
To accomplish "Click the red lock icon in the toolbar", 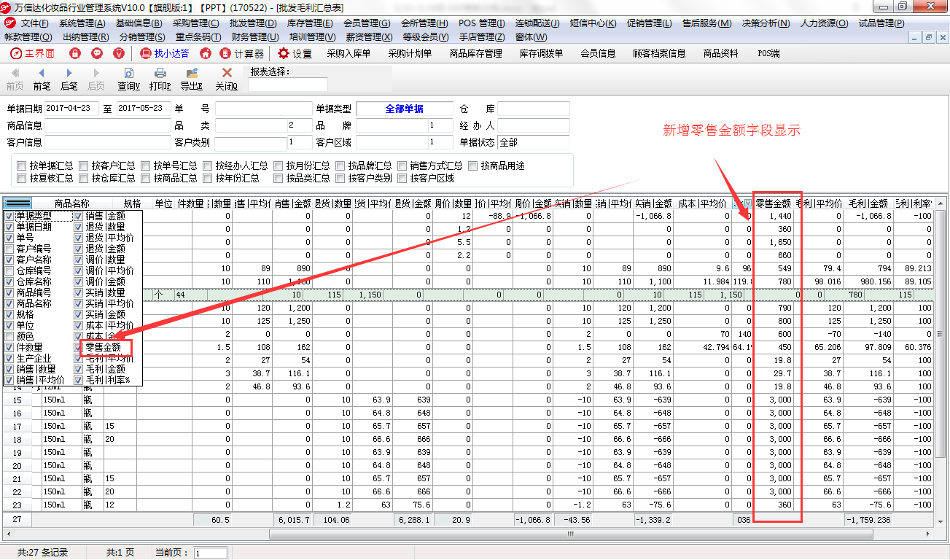I will point(74,53).
